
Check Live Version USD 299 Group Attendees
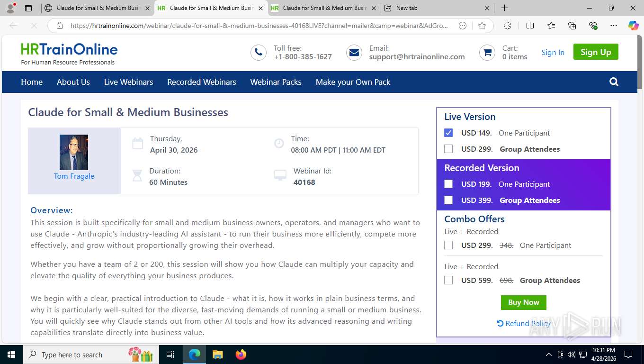448,149
